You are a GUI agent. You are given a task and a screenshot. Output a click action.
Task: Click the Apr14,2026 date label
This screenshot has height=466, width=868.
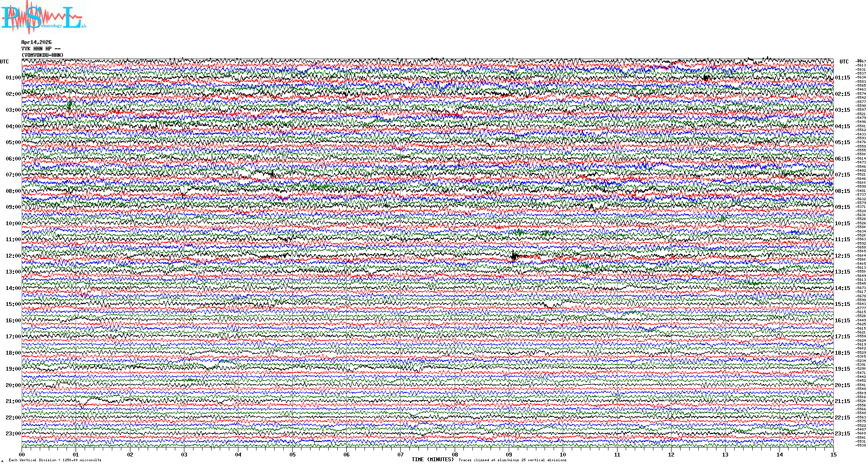pyautogui.click(x=36, y=42)
